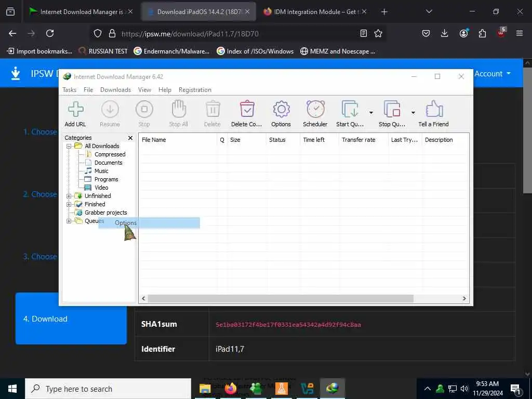Select the Documents category
Image resolution: width=532 pixels, height=399 pixels.
[x=108, y=163]
